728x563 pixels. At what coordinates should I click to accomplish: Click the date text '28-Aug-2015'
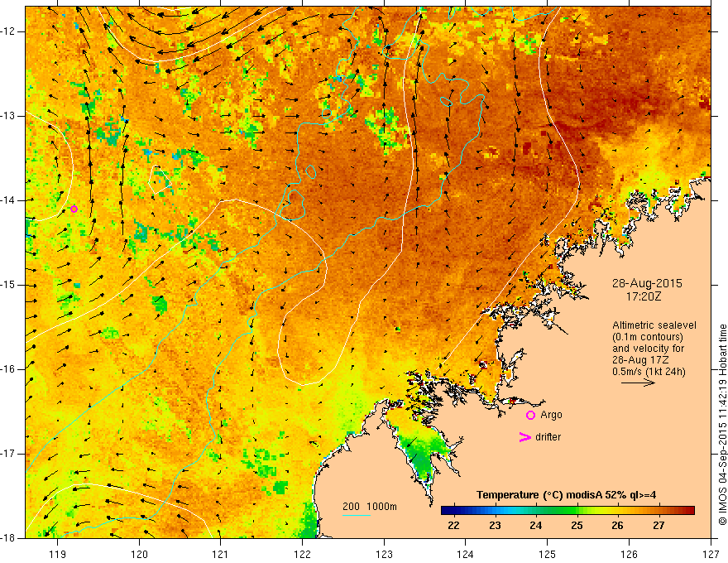(647, 283)
